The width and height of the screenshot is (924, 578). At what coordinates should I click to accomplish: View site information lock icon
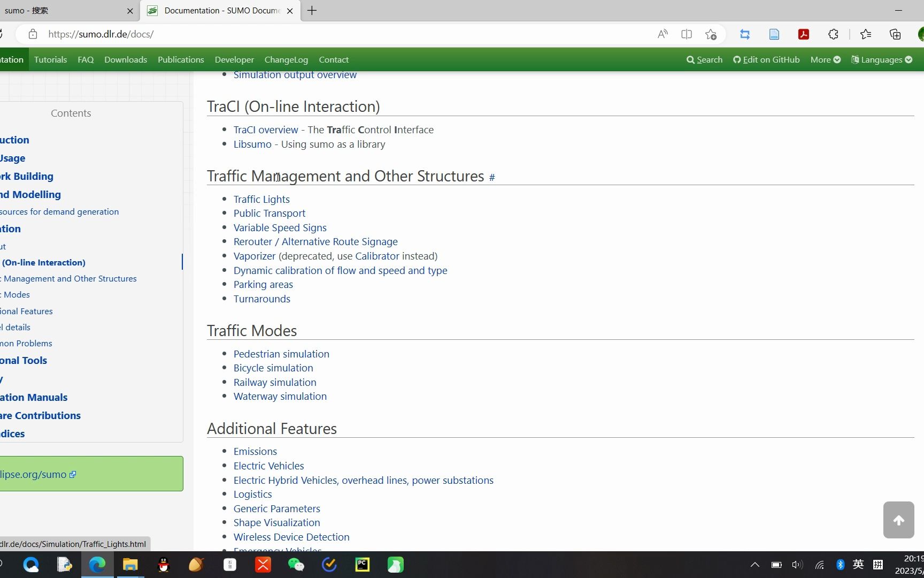(x=33, y=34)
